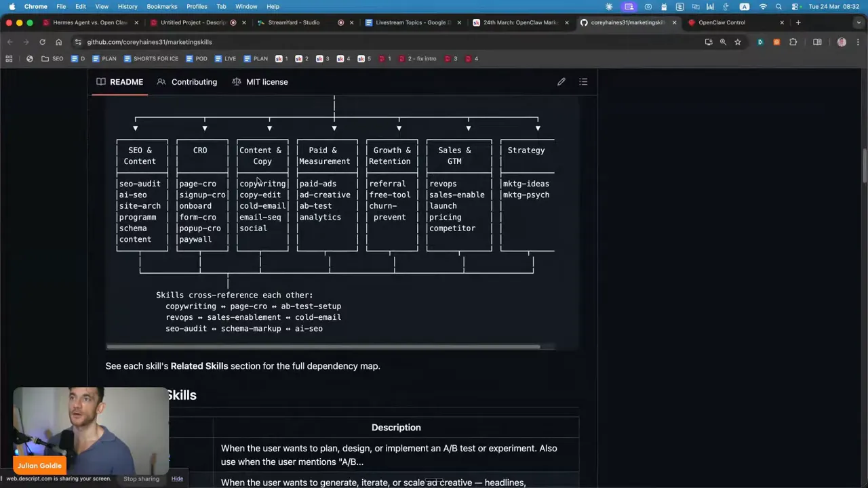868x488 pixels.
Task: Reload the page with the refresh icon
Action: pyautogui.click(x=42, y=42)
